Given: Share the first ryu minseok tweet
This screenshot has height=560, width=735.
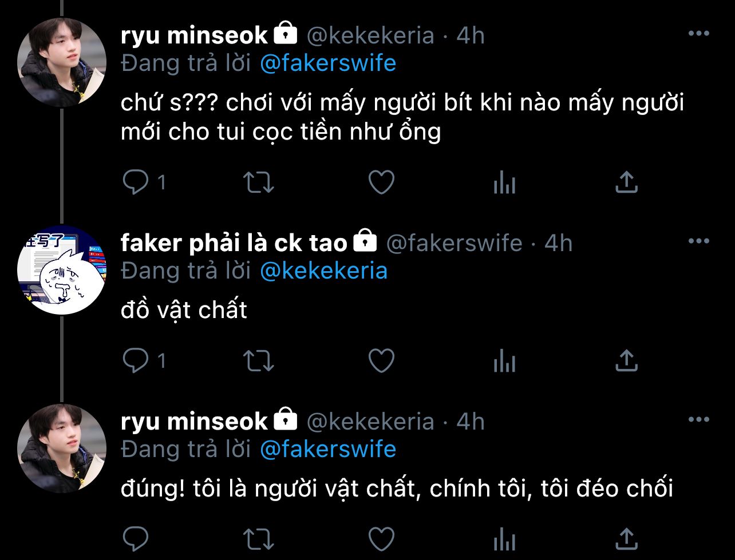Looking at the screenshot, I should point(626,182).
